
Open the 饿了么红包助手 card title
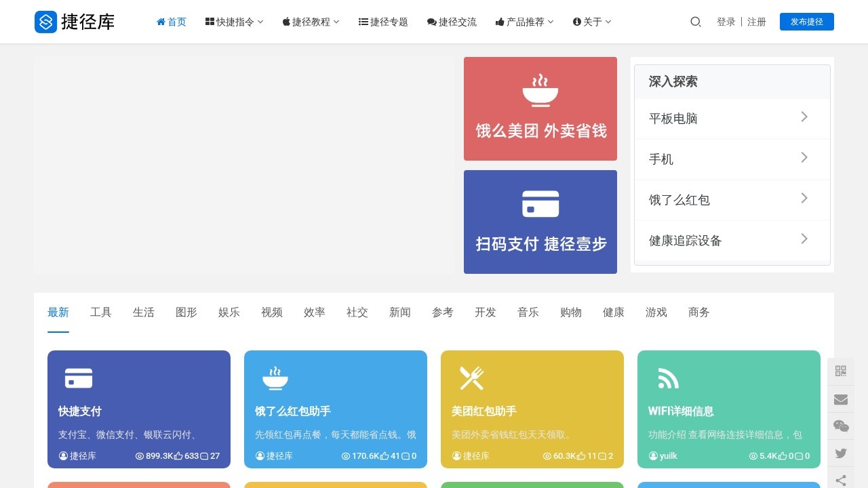[x=293, y=411]
